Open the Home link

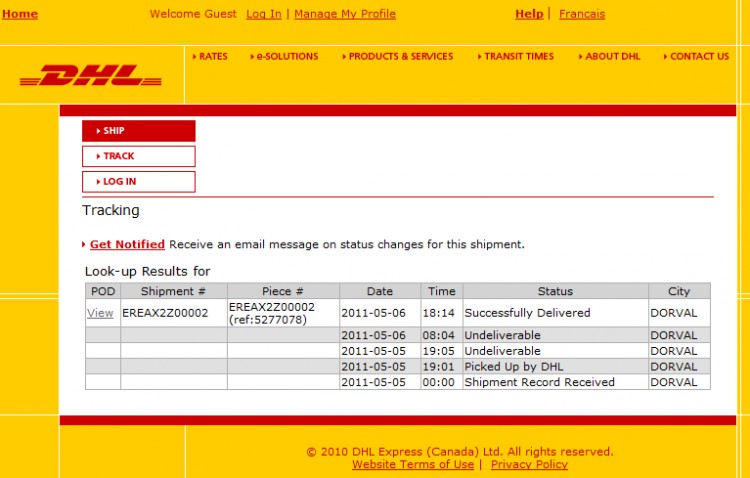point(20,14)
